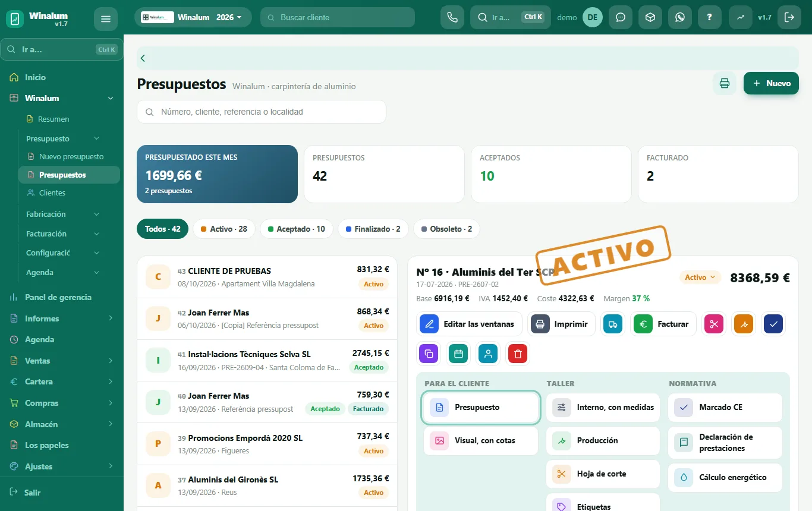The width and height of the screenshot is (812, 511).
Task: Filter quotes by the Activo · 28 tab
Action: [x=224, y=229]
